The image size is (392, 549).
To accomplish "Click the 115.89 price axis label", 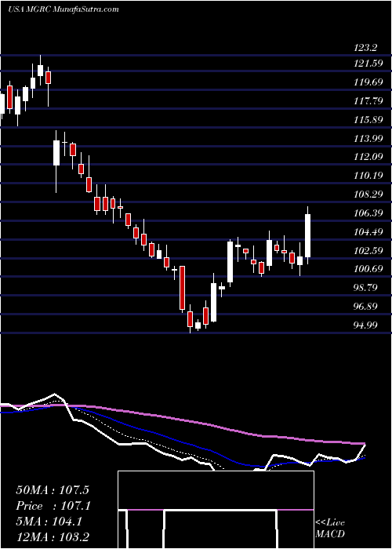I will coord(368,120).
